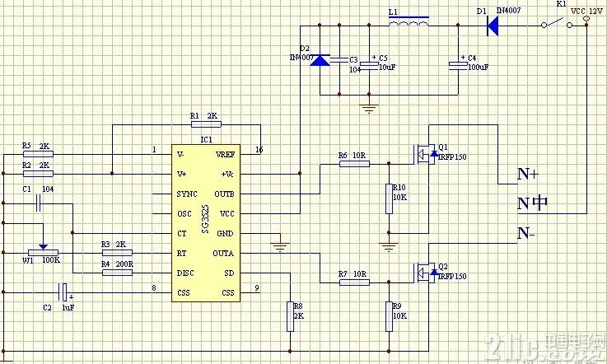Select the Q1 MOSFET symbol

(426, 154)
